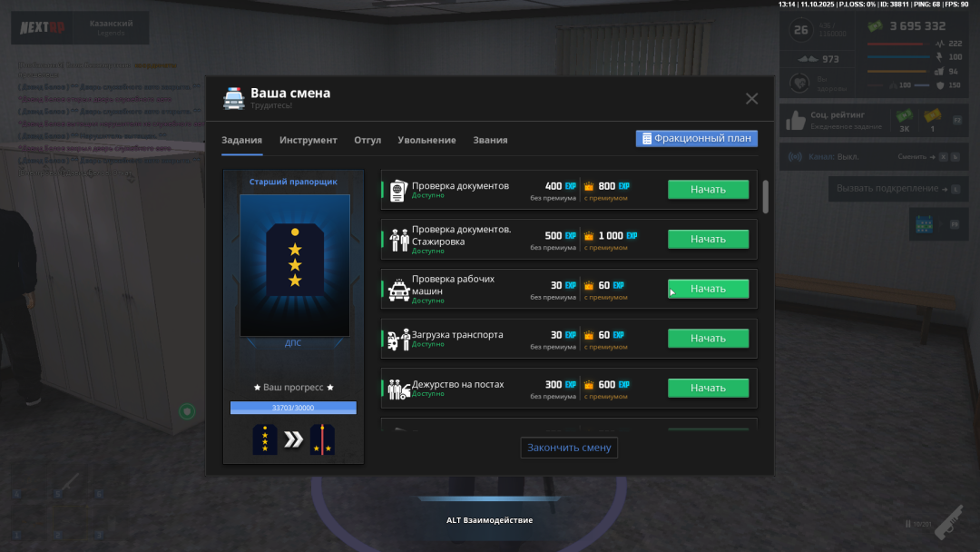Click the Старший прапорщик rank card image
Image resolution: width=980 pixels, height=552 pixels.
tap(294, 265)
